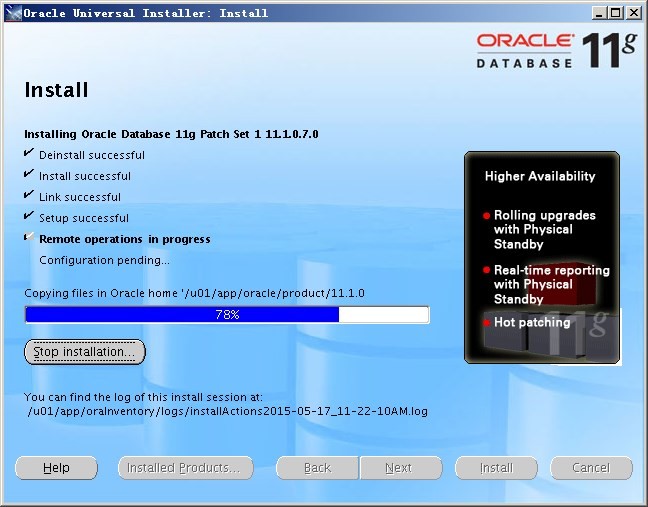Screen dimensions: 648x507
Task: Go Back to the previous step
Action: pos(317,468)
